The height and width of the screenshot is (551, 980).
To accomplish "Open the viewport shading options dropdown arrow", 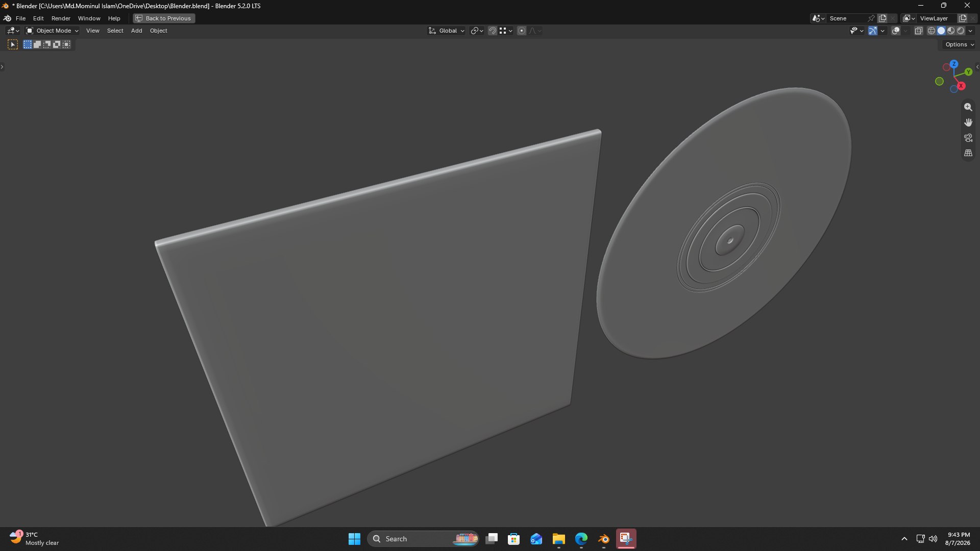I will click(970, 31).
